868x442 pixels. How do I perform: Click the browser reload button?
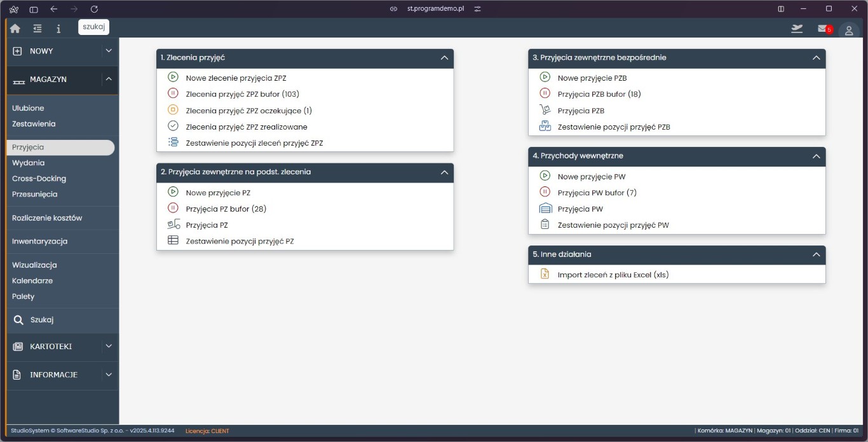pyautogui.click(x=94, y=9)
